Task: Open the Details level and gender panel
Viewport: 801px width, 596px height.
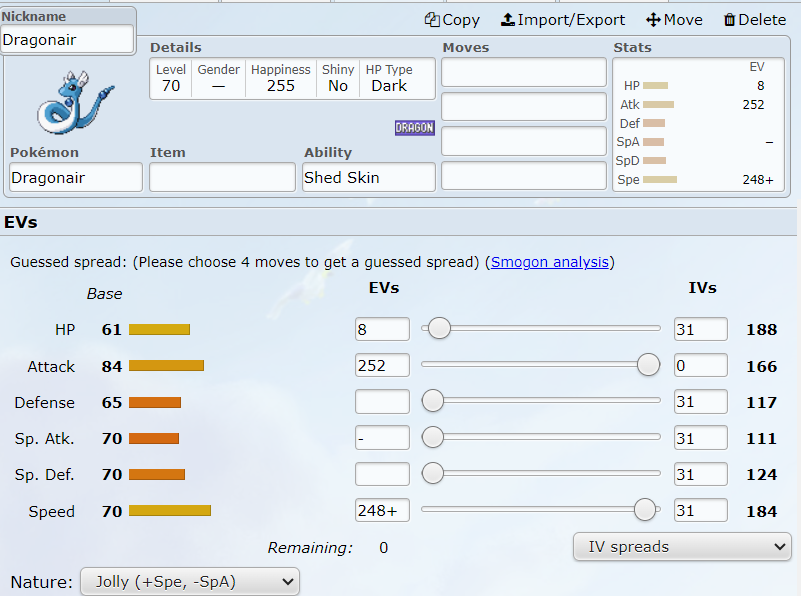Action: tap(293, 78)
